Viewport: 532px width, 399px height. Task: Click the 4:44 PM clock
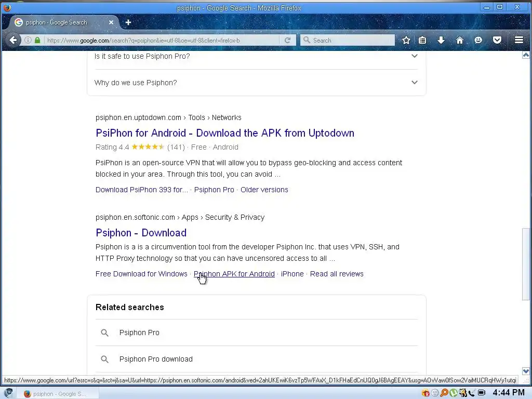[509, 393]
